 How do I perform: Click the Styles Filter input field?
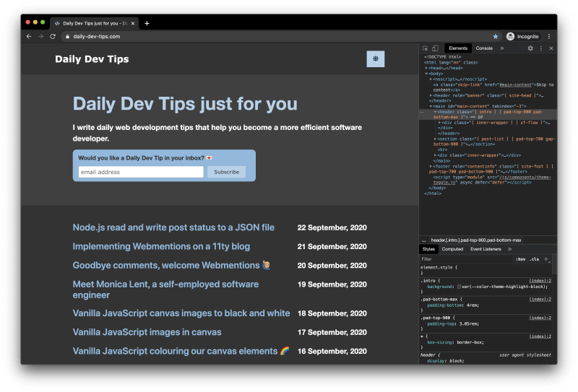coord(466,259)
